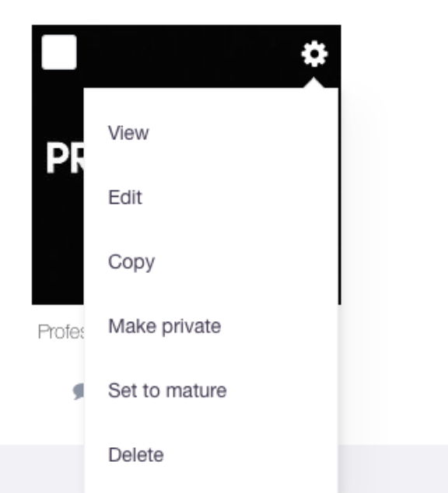The height and width of the screenshot is (493, 448).
Task: Click the comment bubble icon below project
Action: [79, 391]
